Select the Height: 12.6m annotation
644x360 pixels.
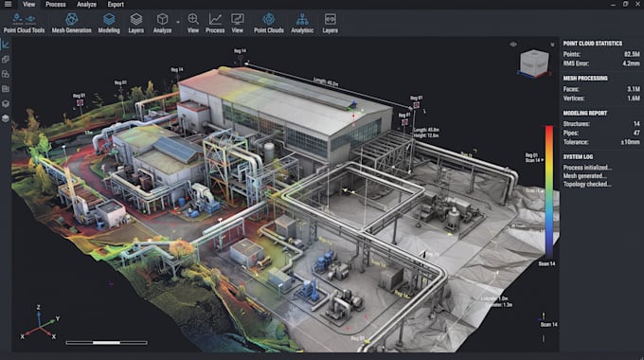coord(426,135)
